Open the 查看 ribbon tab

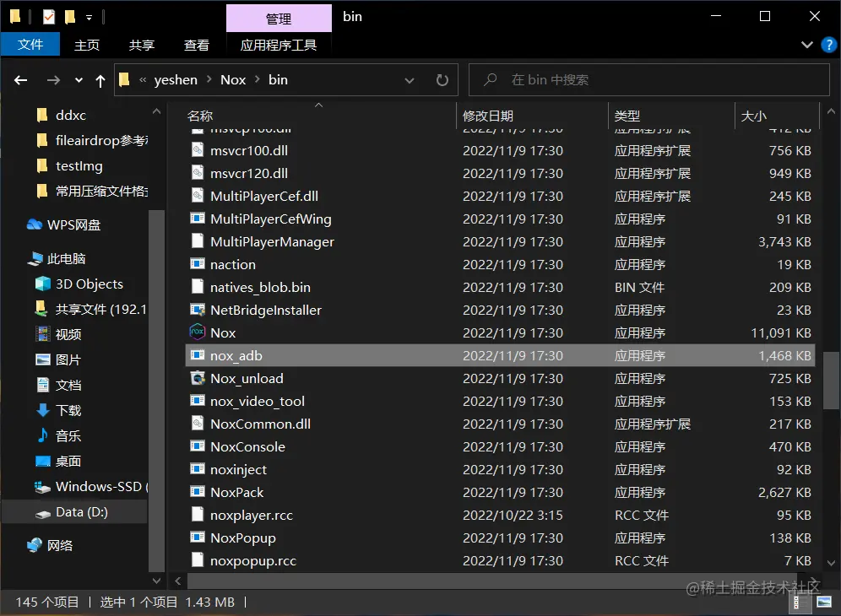(x=196, y=45)
